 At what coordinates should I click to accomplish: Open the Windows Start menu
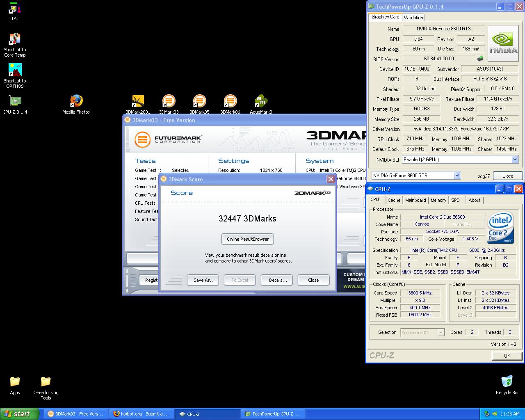point(19,414)
